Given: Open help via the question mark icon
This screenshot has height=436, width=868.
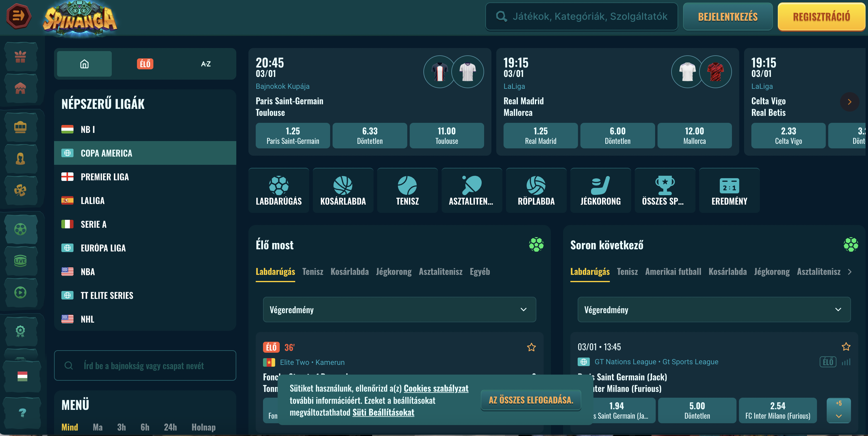Looking at the screenshot, I should (x=22, y=412).
